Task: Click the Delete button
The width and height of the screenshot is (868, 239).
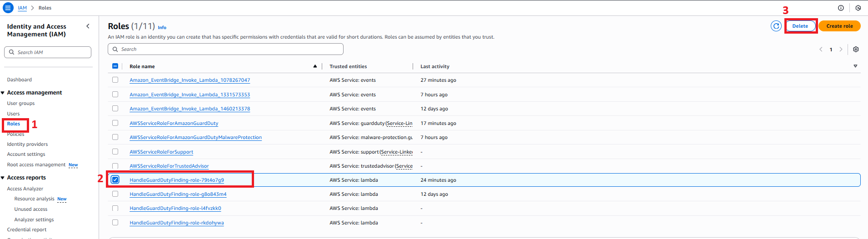Action: 800,26
